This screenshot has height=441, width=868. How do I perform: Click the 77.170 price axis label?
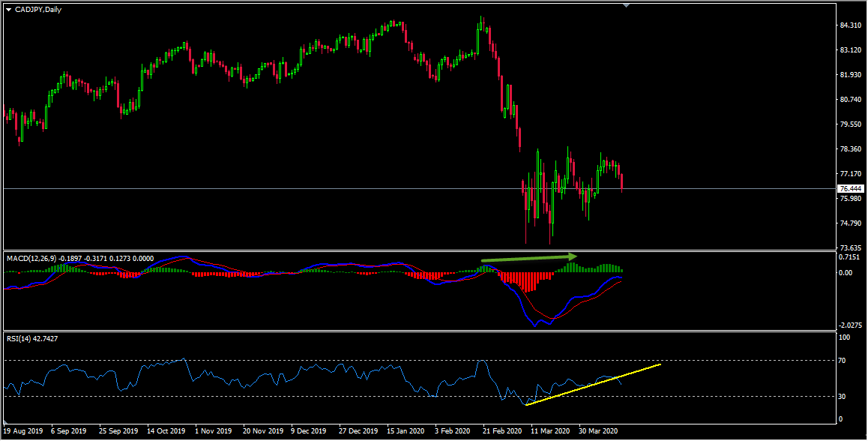(850, 174)
